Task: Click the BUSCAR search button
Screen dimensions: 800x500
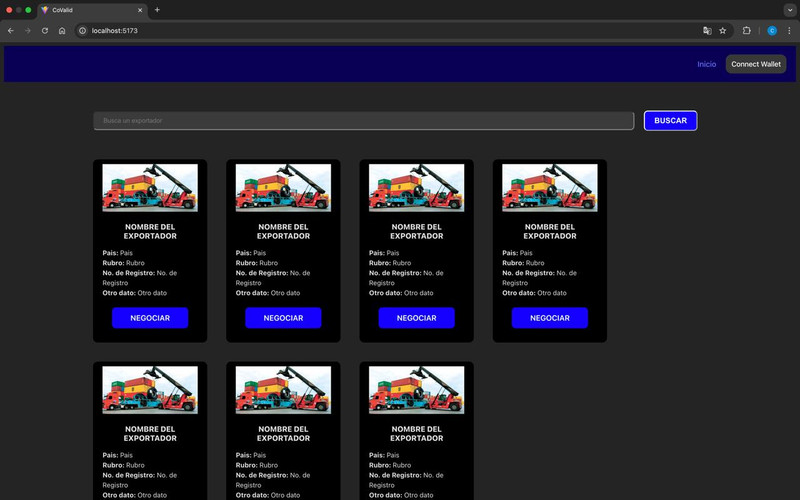Action: [x=670, y=120]
